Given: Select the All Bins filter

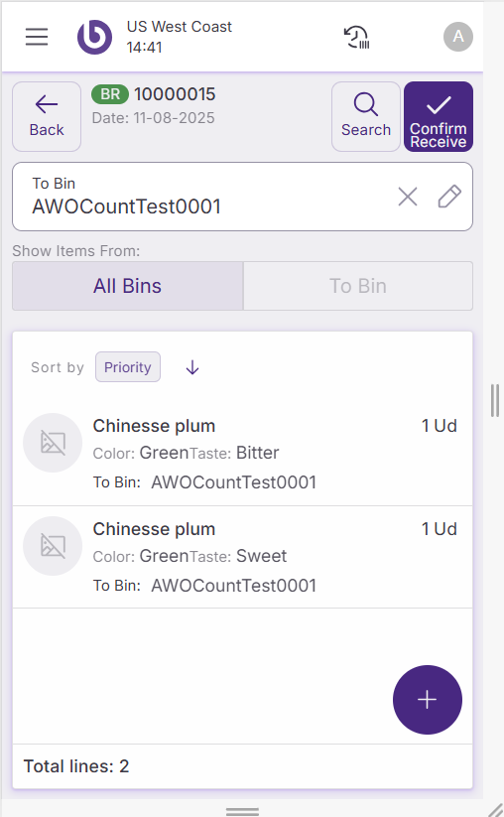Looking at the screenshot, I should 128,286.
